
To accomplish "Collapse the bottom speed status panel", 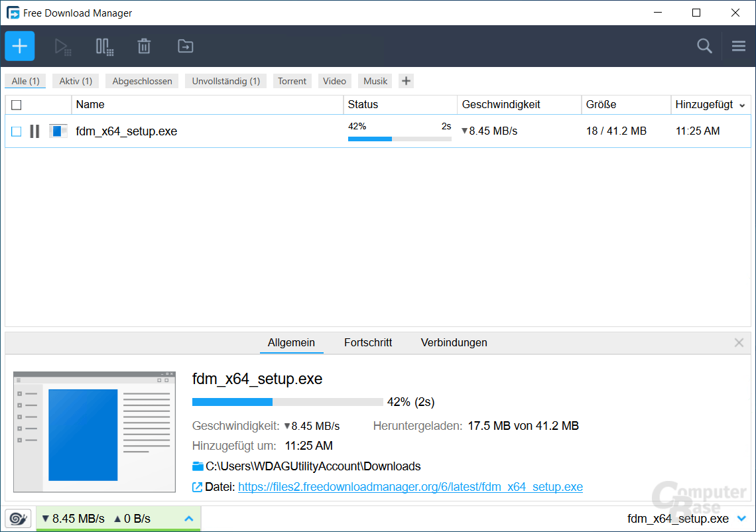I will 188,518.
